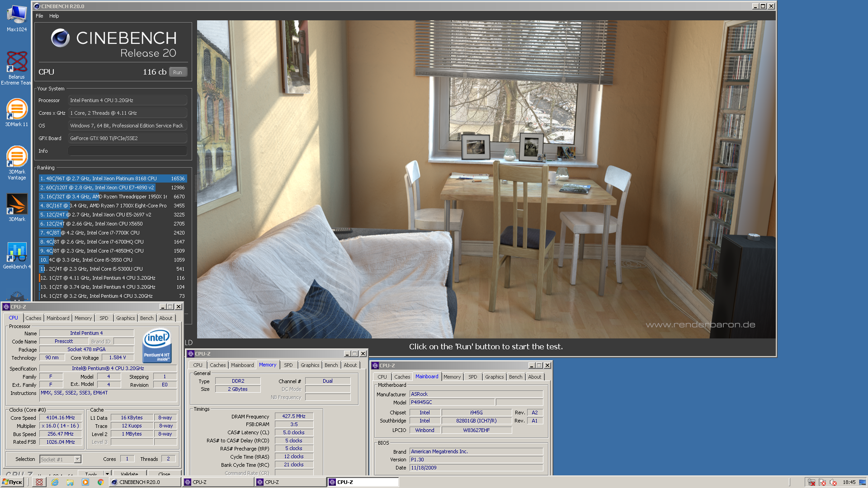The width and height of the screenshot is (868, 488).
Task: Click the network disconnected tray icon
Action: [811, 482]
